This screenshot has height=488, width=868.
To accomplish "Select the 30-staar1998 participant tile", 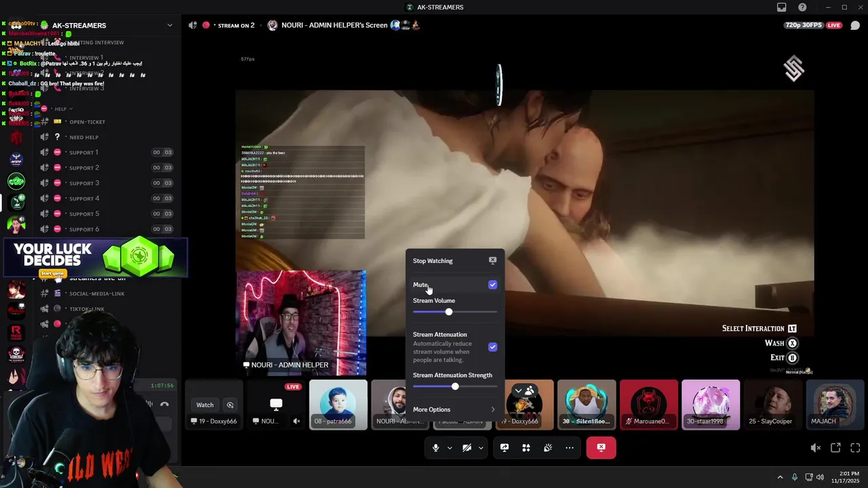I will (711, 405).
